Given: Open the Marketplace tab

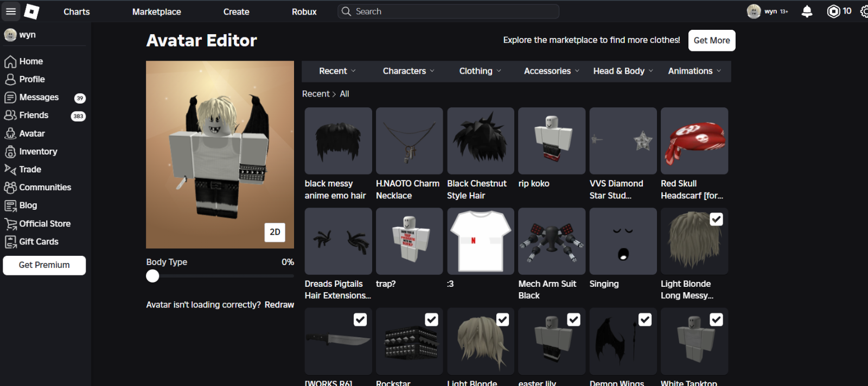Looking at the screenshot, I should (x=156, y=12).
